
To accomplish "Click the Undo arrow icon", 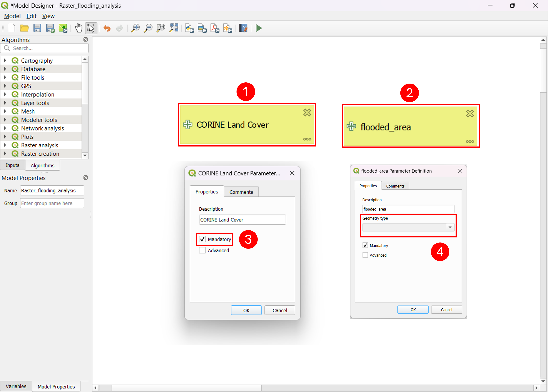I will pyautogui.click(x=107, y=28).
